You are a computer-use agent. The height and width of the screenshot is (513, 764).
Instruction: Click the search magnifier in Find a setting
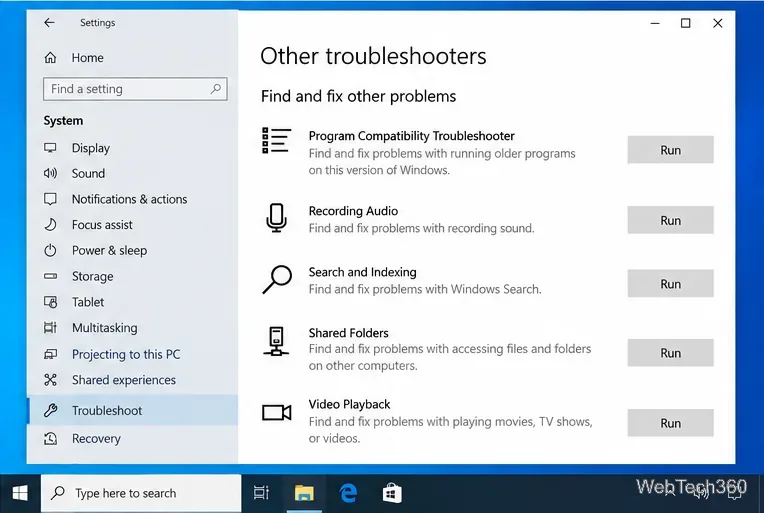coord(215,89)
